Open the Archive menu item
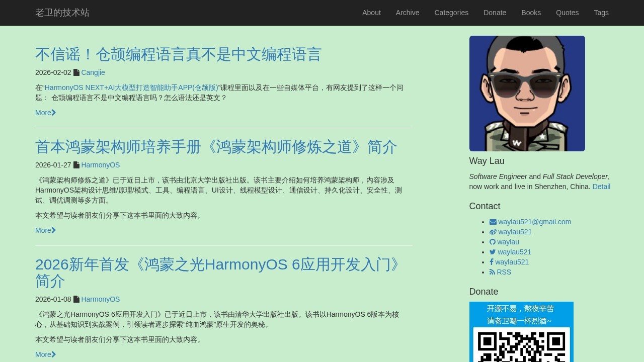644x362 pixels. (408, 13)
